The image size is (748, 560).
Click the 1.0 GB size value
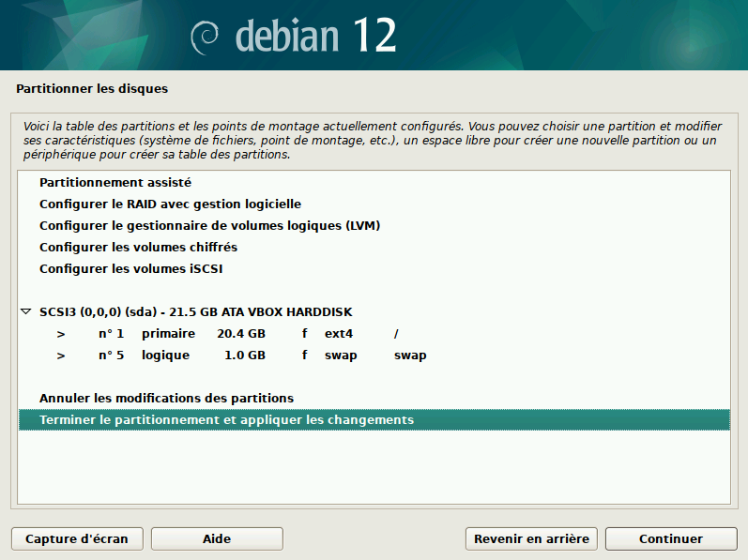coord(245,356)
